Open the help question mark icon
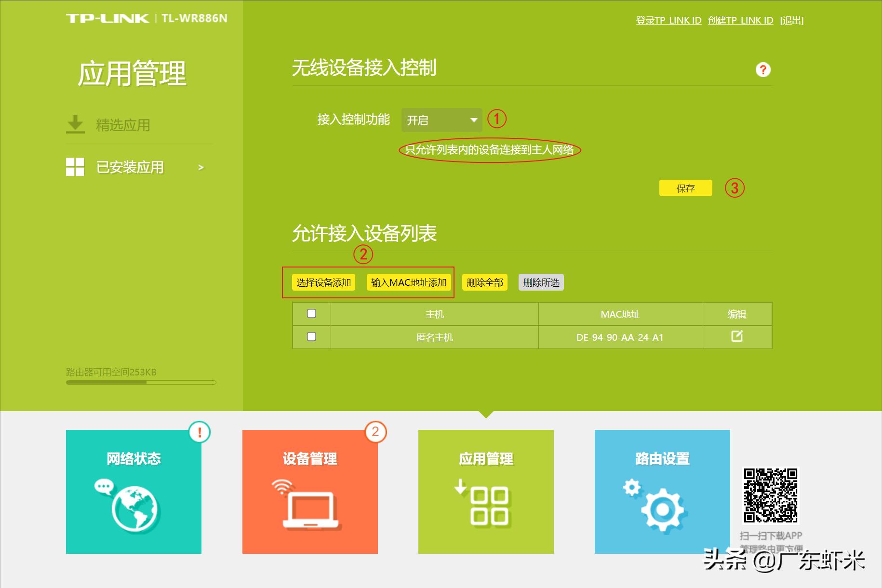 (762, 69)
